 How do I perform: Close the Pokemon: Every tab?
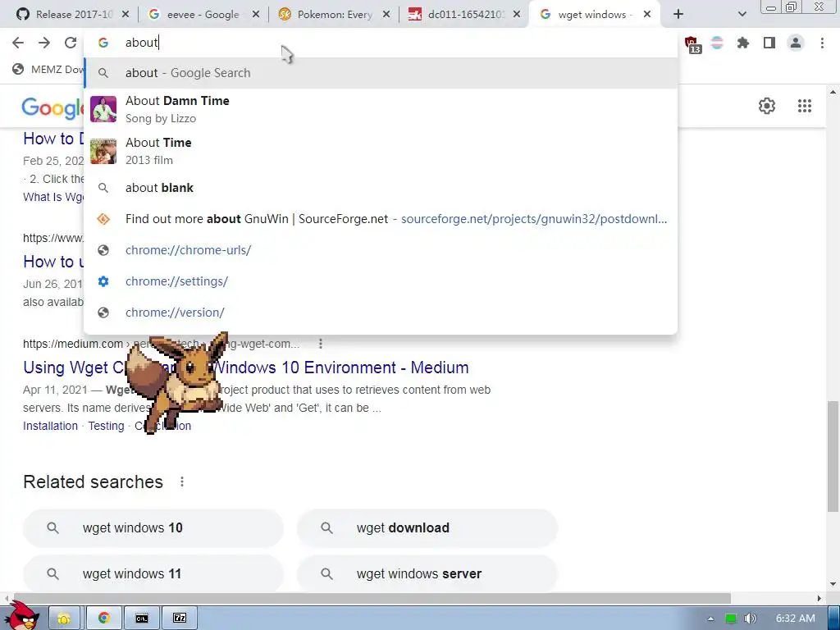(386, 15)
